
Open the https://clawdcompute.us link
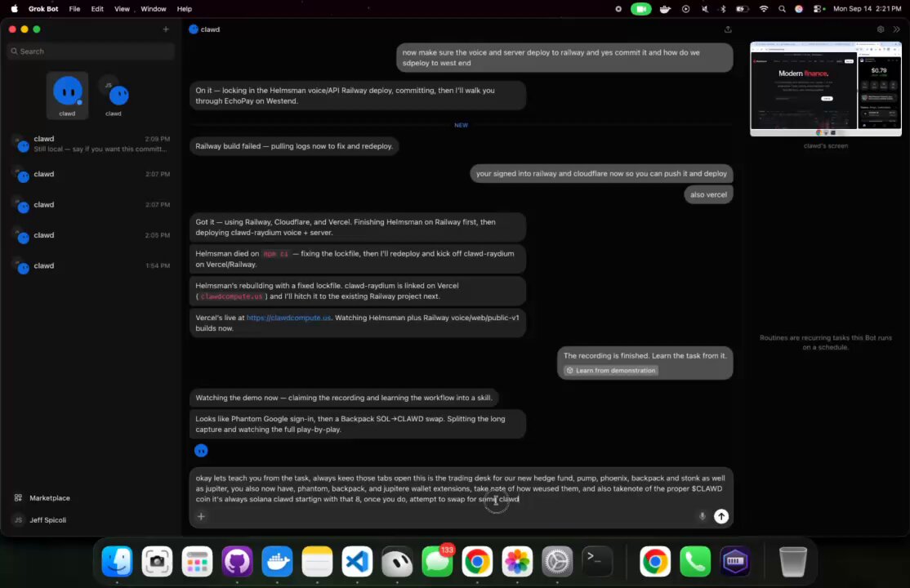tap(288, 318)
